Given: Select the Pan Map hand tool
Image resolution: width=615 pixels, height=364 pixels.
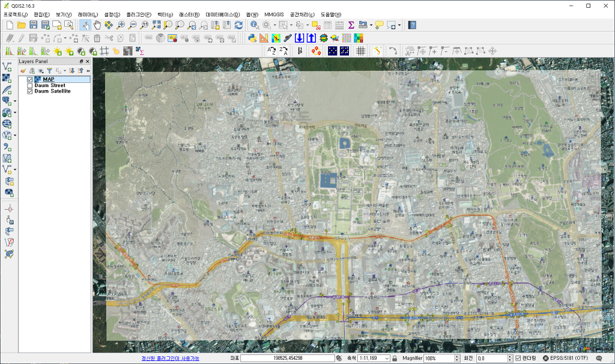Looking at the screenshot, I should click(97, 25).
